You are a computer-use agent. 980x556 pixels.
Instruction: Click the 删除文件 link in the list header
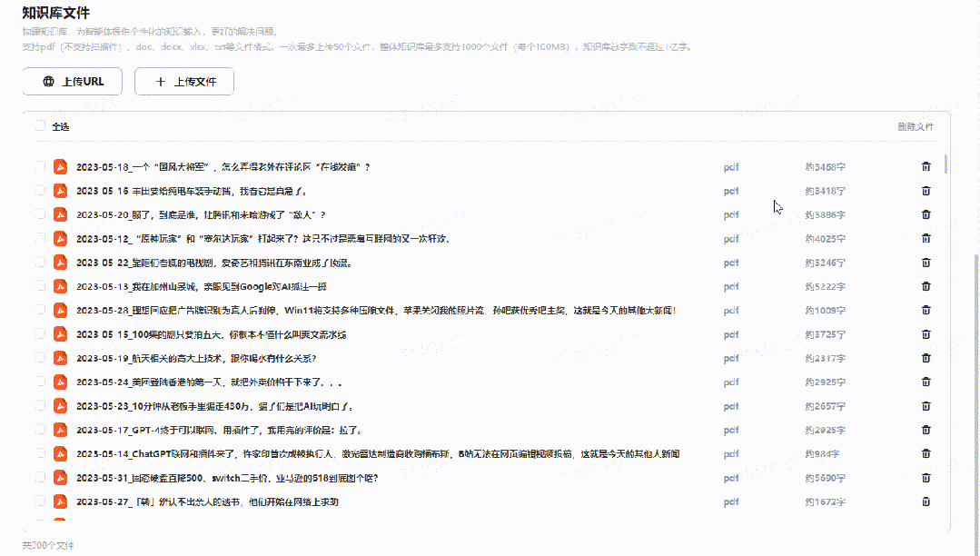pos(916,127)
